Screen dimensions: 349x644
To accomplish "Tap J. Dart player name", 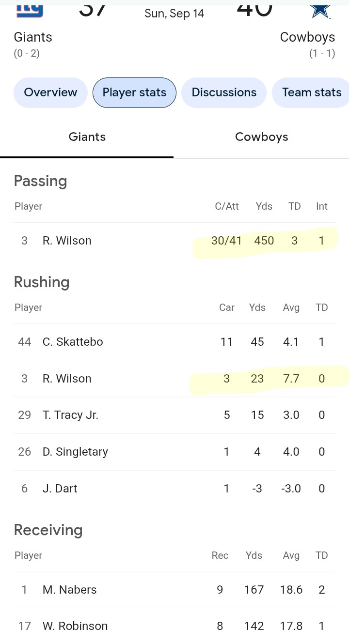I will coord(60,489).
